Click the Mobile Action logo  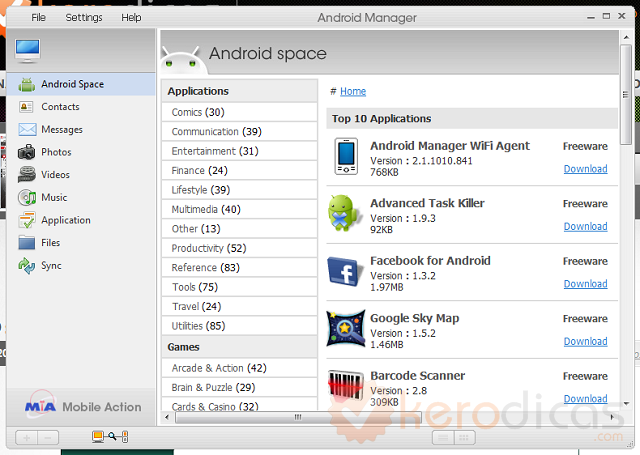point(83,405)
